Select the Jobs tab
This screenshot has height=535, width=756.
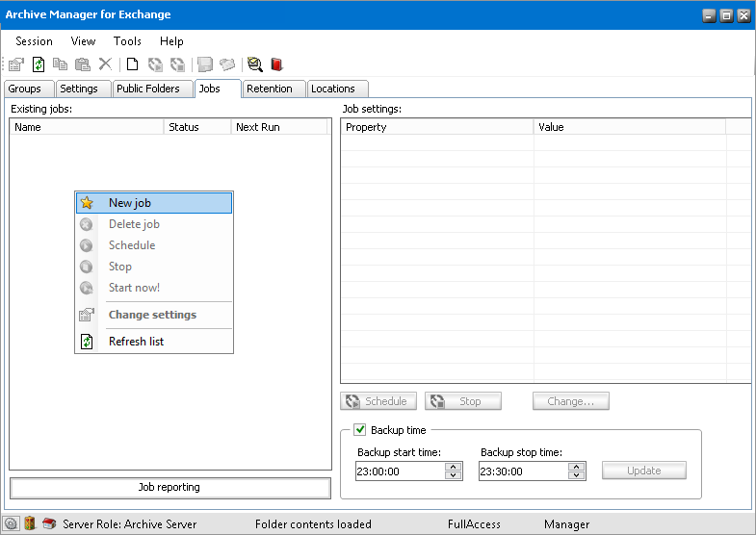coord(218,89)
